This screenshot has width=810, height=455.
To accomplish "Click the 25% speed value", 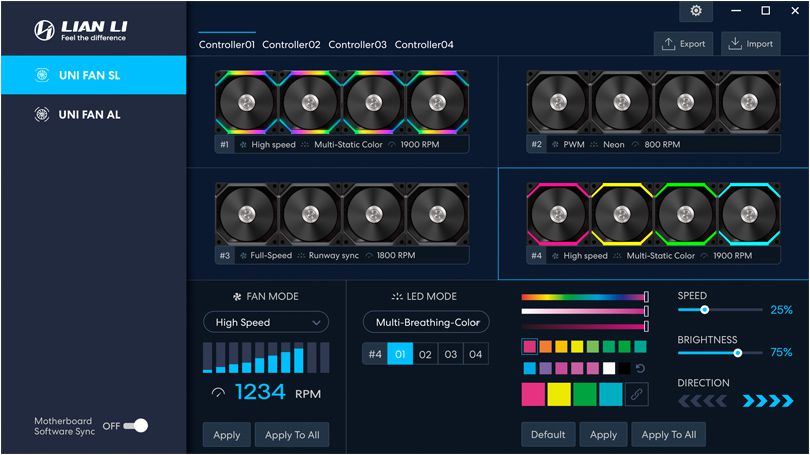I will [781, 310].
